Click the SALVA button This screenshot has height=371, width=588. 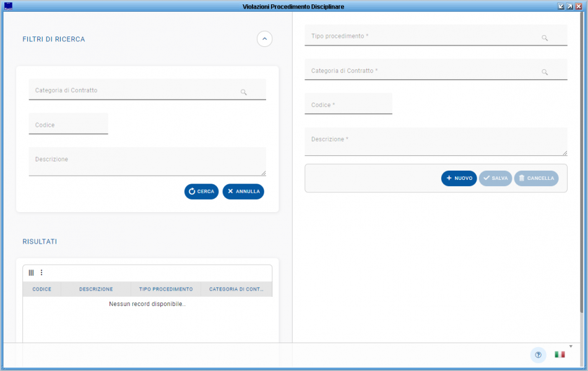coord(495,178)
